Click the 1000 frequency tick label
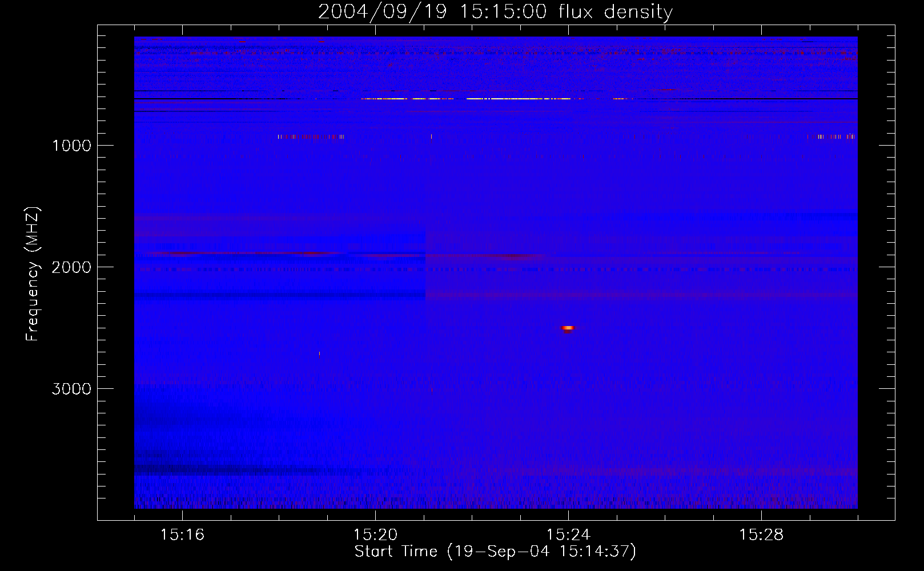This screenshot has width=924, height=571. [x=71, y=146]
